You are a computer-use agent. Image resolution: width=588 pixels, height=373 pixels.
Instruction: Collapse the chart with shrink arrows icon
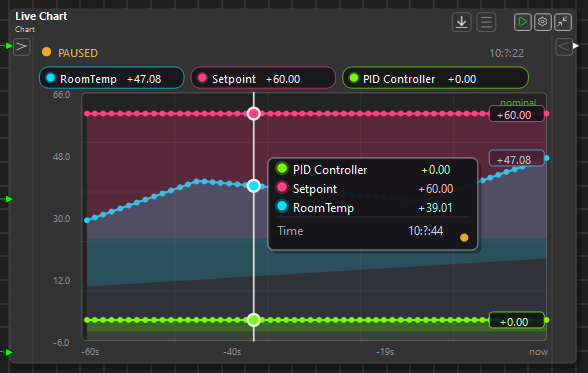pyautogui.click(x=562, y=22)
